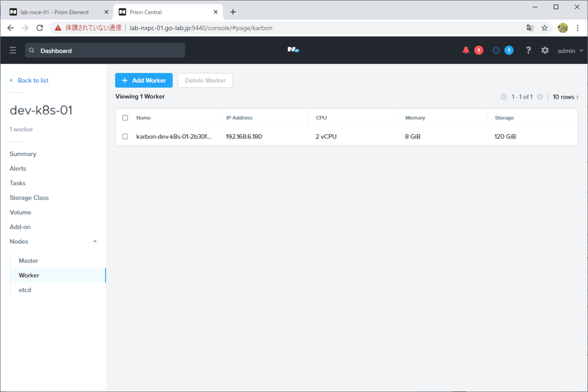Image resolution: width=588 pixels, height=392 pixels.
Task: Open a new browser tab
Action: pos(233,12)
